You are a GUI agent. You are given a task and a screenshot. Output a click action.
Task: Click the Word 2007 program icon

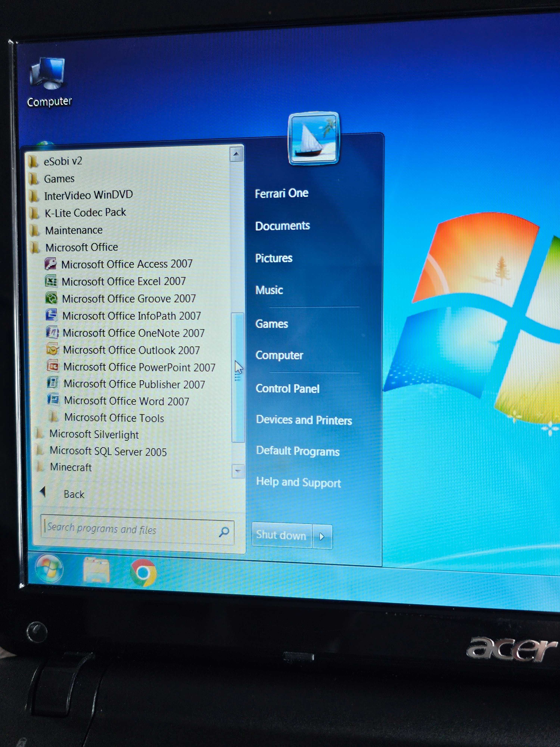point(53,400)
